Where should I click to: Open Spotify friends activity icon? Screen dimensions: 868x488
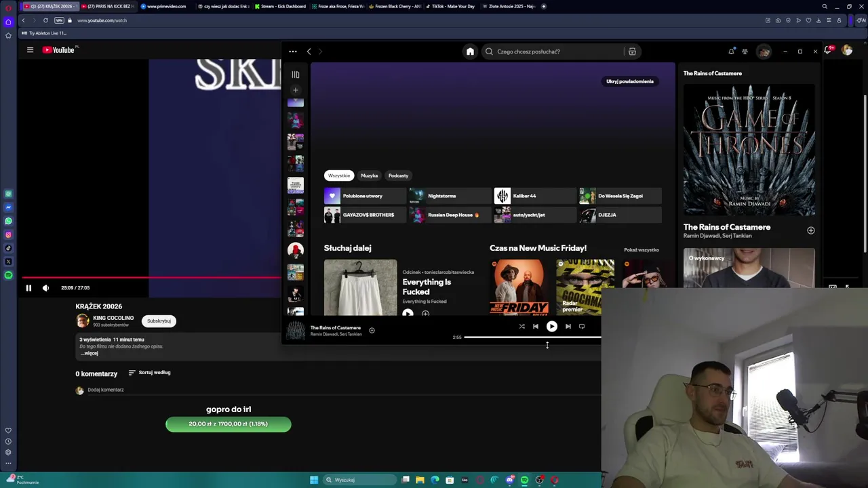745,52
